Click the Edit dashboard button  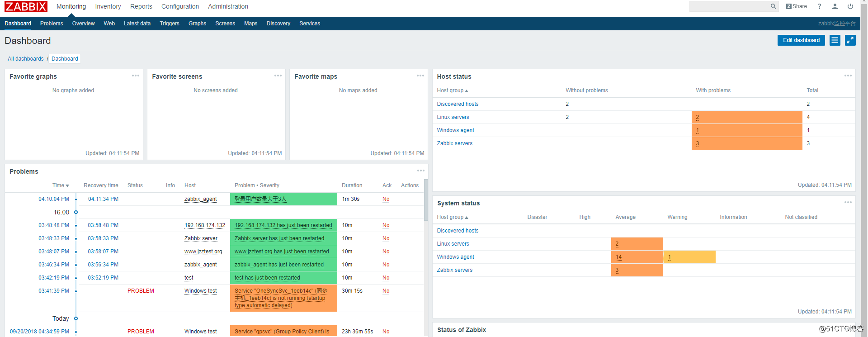(x=801, y=40)
